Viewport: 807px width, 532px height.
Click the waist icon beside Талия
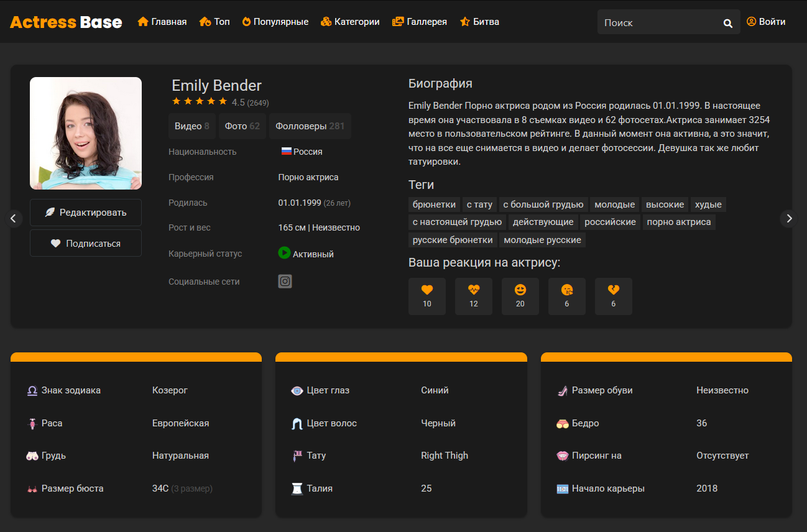tap(297, 488)
